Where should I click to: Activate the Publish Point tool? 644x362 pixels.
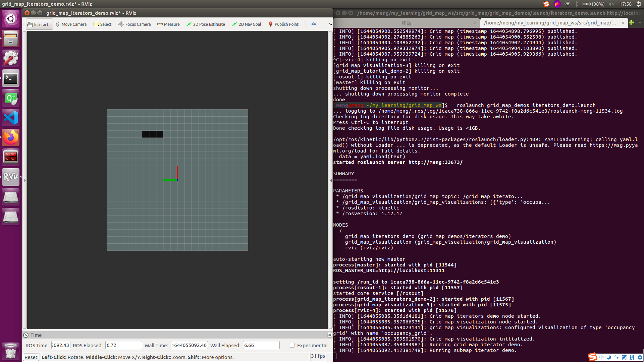click(283, 24)
